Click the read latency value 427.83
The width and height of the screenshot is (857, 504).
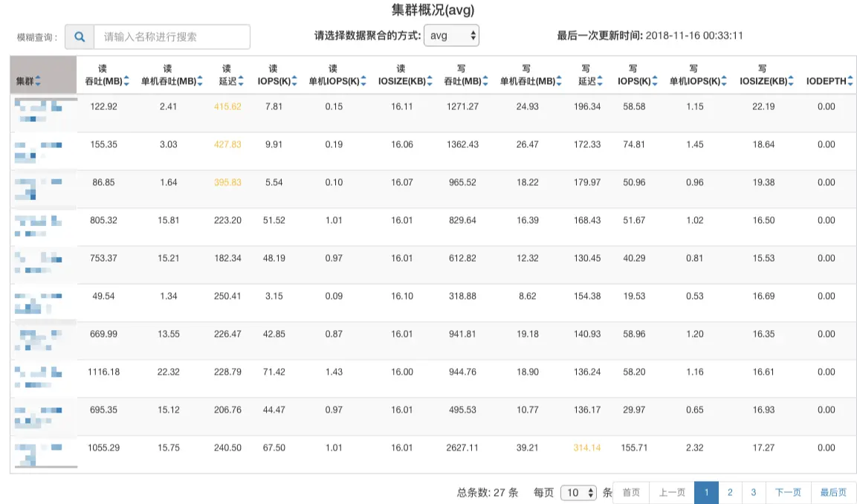[x=227, y=144]
